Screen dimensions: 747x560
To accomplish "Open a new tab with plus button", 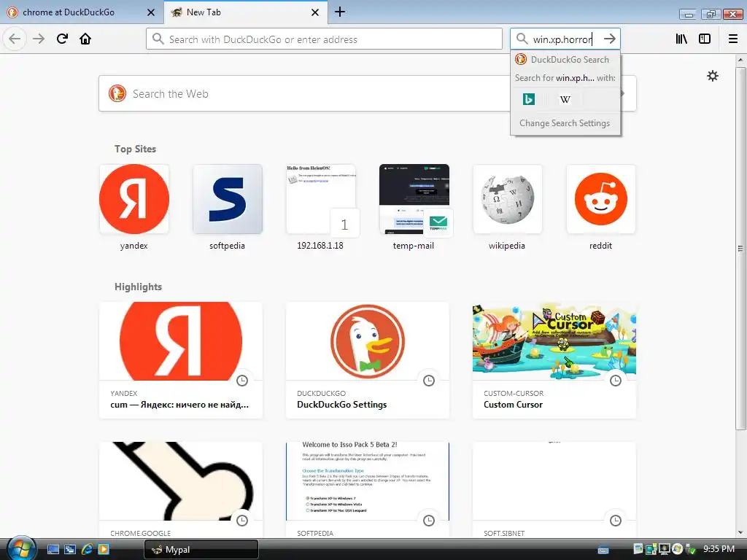I will pyautogui.click(x=340, y=12).
